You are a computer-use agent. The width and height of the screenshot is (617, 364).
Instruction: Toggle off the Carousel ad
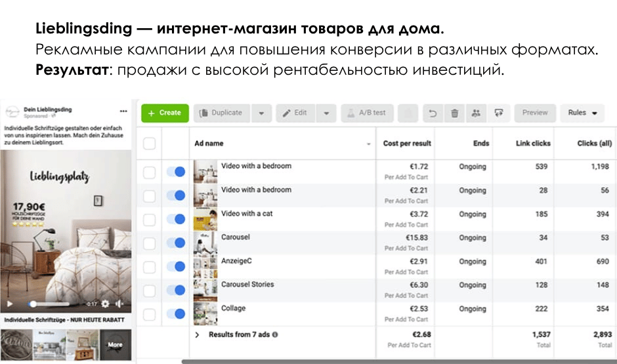click(x=175, y=243)
